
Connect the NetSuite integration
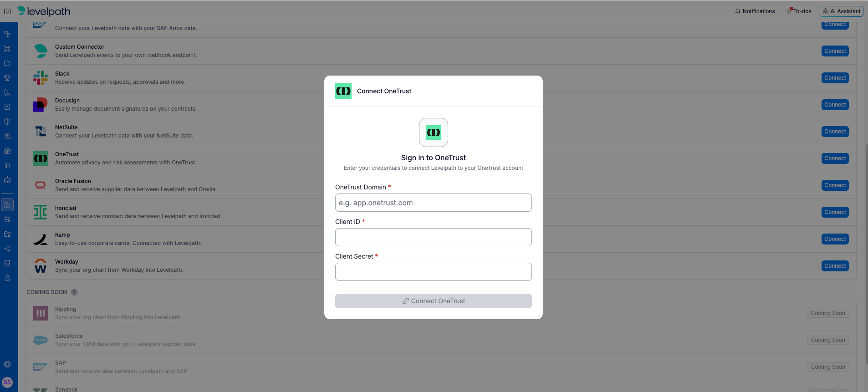[835, 132]
